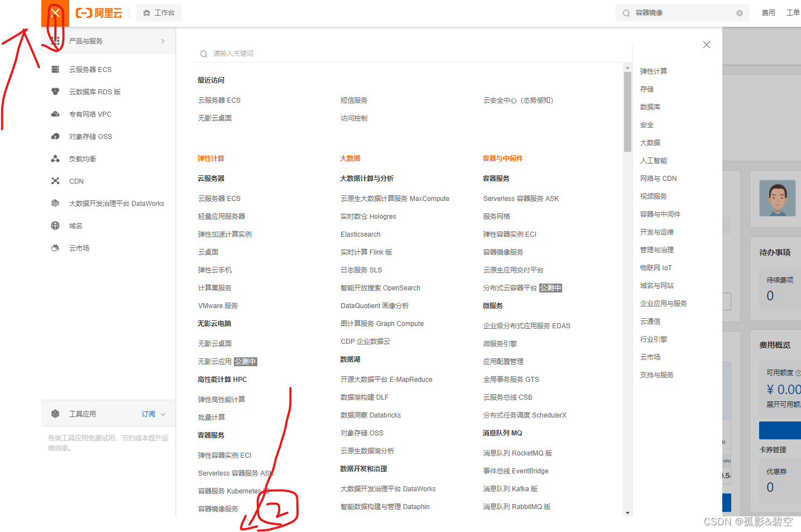This screenshot has height=532, width=801.
Task: Expand the 订阅 dropdown
Action: click(154, 414)
